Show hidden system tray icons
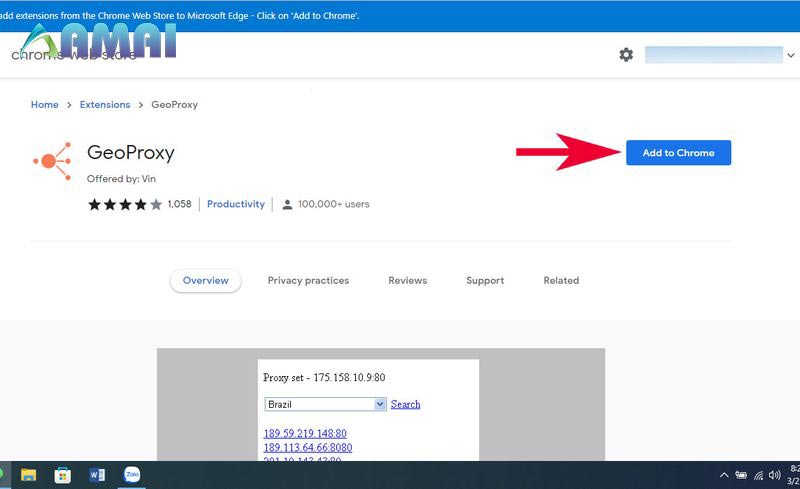This screenshot has height=489, width=800. click(x=724, y=475)
